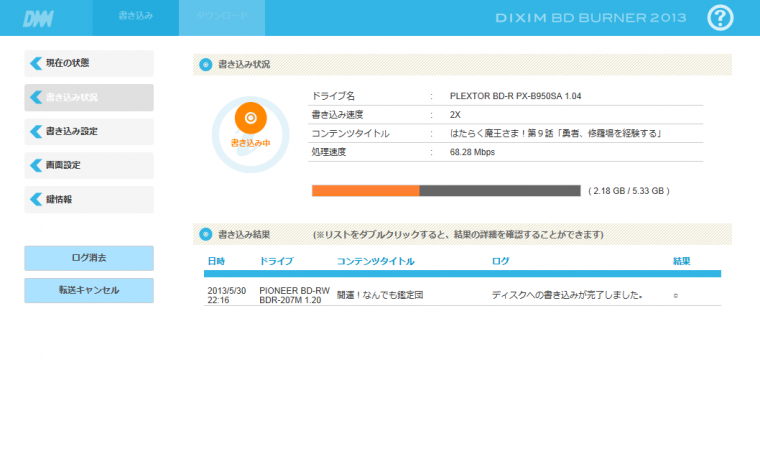Image resolution: width=760 pixels, height=454 pixels.
Task: Click the chevron icon on 現在の状態
Action: [36, 63]
